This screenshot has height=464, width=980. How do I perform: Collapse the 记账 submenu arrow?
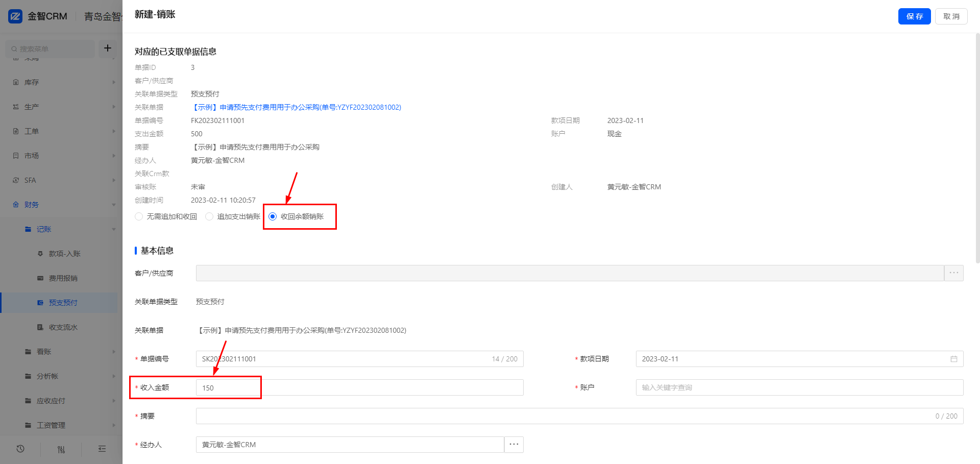tap(113, 229)
